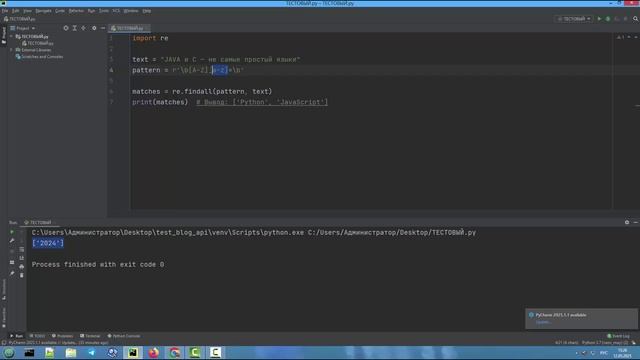Open Python Console bottom tab
This screenshot has height=360, width=640.
coord(124,336)
